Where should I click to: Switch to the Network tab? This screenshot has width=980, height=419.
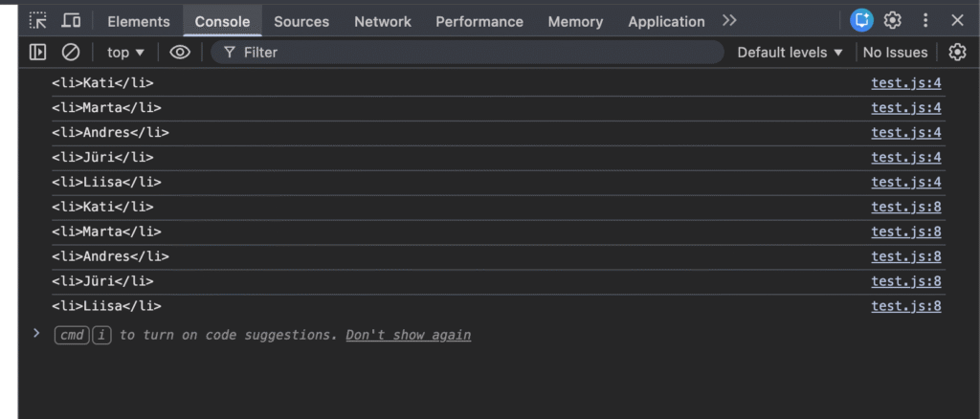[x=382, y=21]
